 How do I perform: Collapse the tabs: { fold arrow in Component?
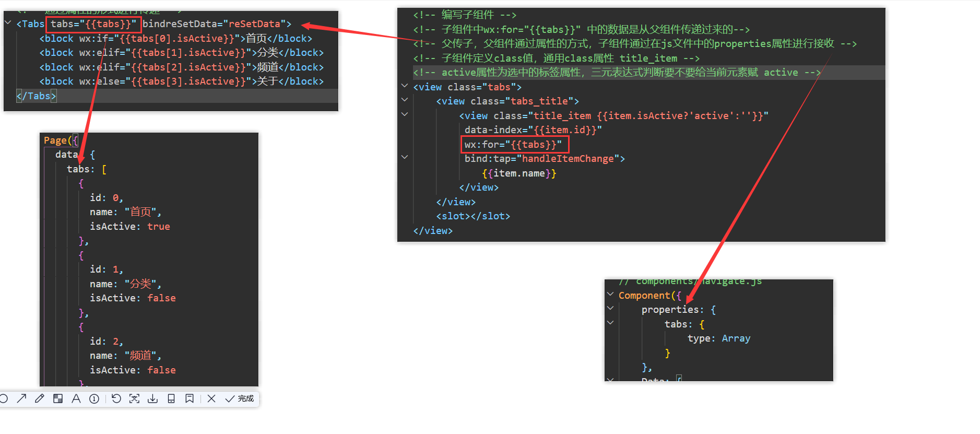click(x=610, y=323)
